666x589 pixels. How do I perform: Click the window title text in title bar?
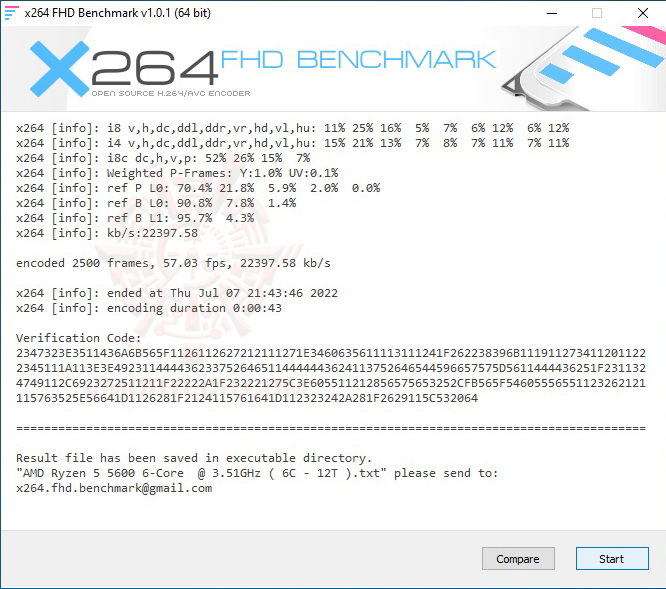(118, 13)
